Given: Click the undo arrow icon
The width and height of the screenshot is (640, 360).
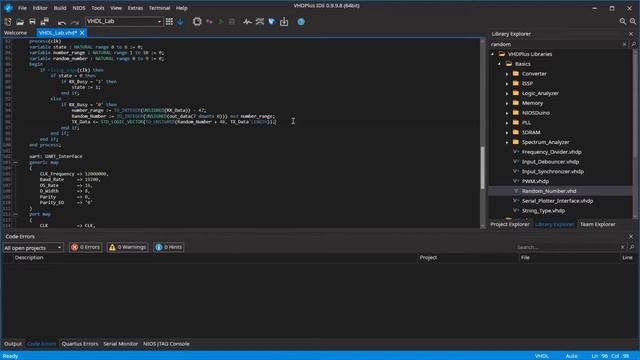Looking at the screenshot, I should point(62,22).
